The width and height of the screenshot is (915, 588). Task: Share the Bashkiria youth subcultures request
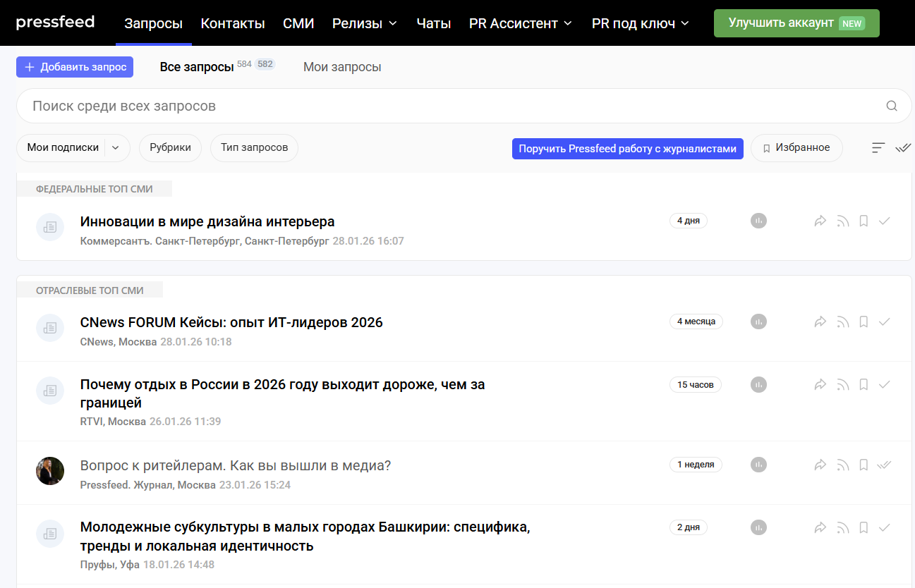820,528
